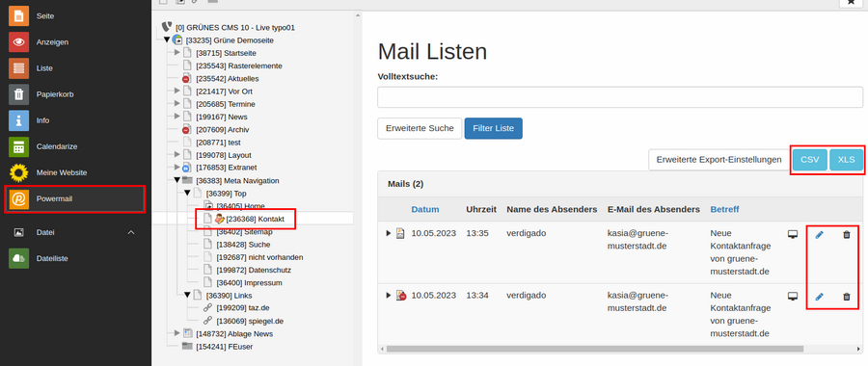The image size is (868, 366).
Task: Open the Dateiliste module
Action: click(x=74, y=258)
